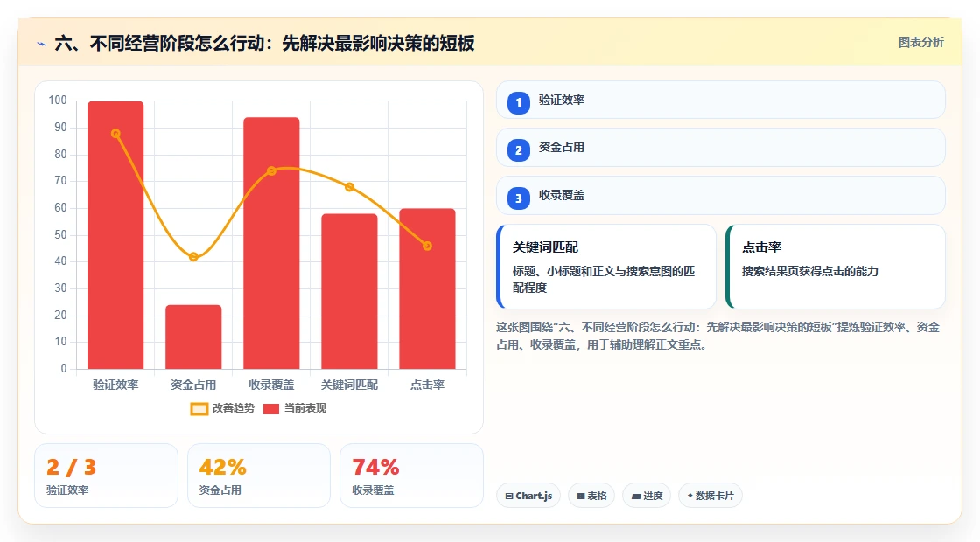980x542 pixels.
Task: Open the 点击率 description card
Action: [836, 267]
